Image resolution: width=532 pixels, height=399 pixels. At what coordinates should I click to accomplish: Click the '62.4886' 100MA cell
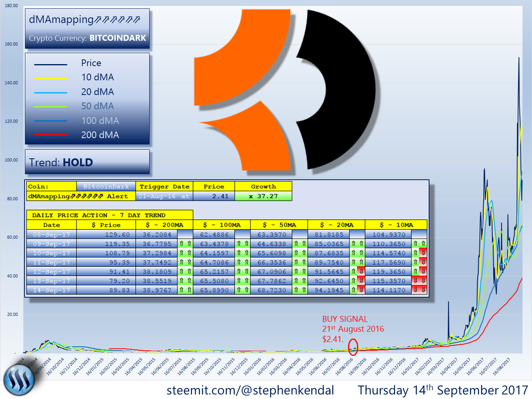coord(214,234)
